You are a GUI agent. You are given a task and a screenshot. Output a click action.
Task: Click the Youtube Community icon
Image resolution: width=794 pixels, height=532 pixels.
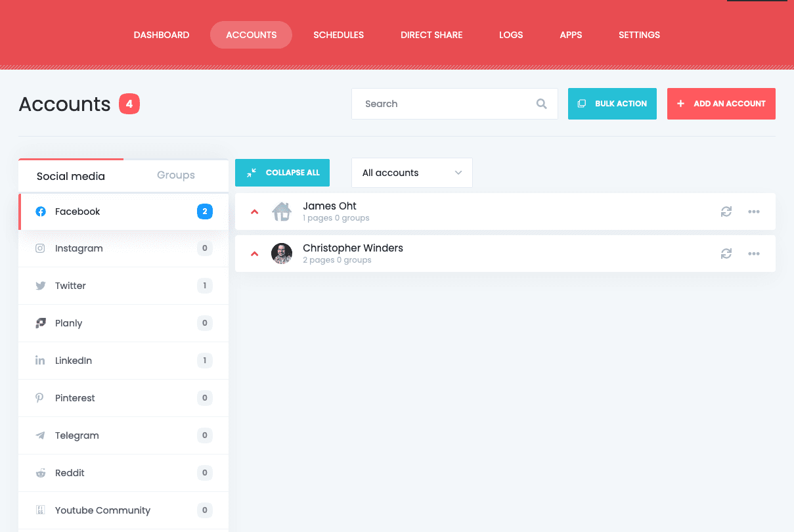coord(40,510)
